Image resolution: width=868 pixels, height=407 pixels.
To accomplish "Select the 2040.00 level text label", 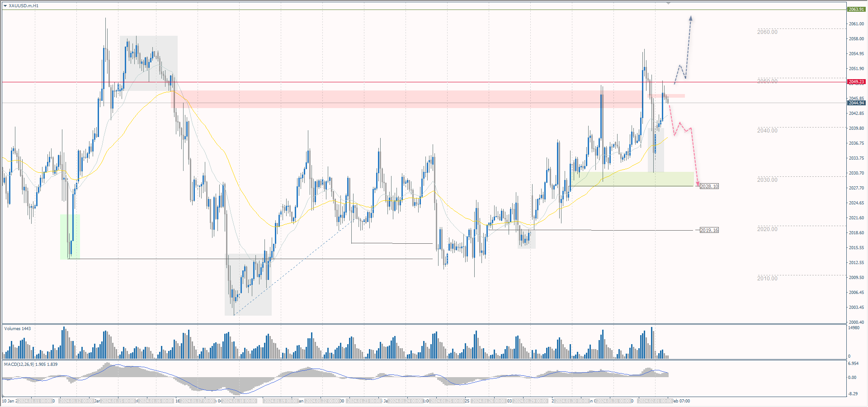I will click(767, 131).
